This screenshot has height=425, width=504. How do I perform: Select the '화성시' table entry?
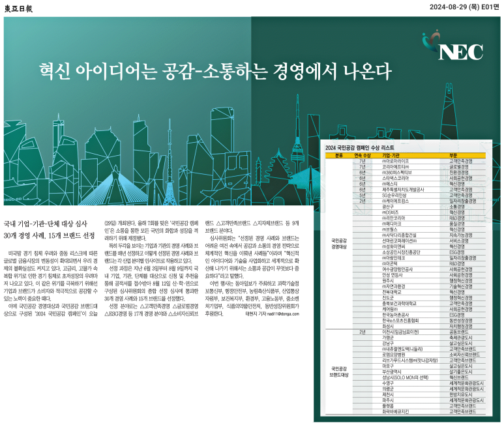tap(388, 327)
